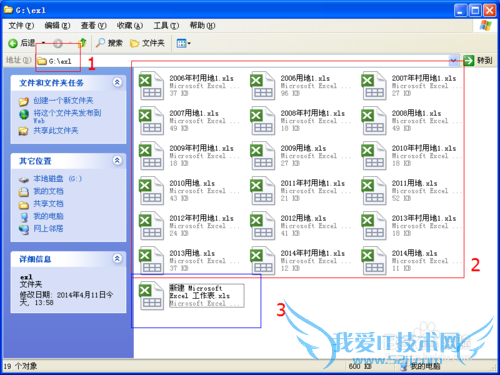Select the 2014年利用地1.xls Excel icon
Screen dimensions: 500x375
tap(263, 261)
